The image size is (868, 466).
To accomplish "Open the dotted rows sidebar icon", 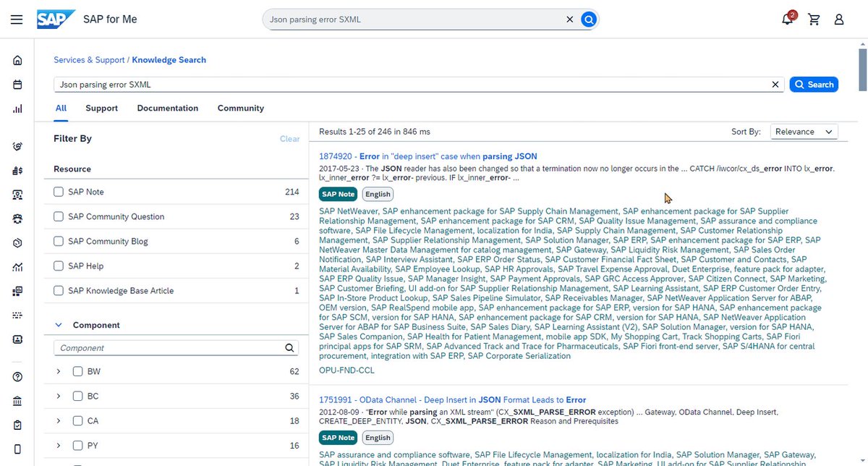I will coord(17,315).
